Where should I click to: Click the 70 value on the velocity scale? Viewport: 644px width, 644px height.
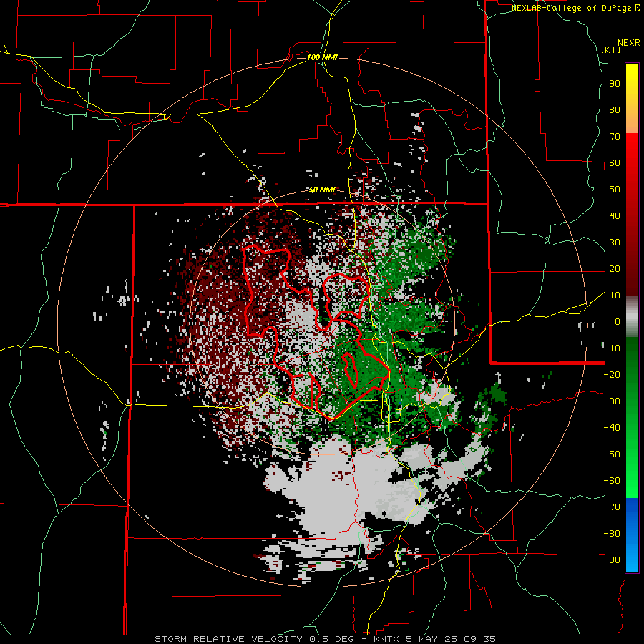pyautogui.click(x=615, y=137)
